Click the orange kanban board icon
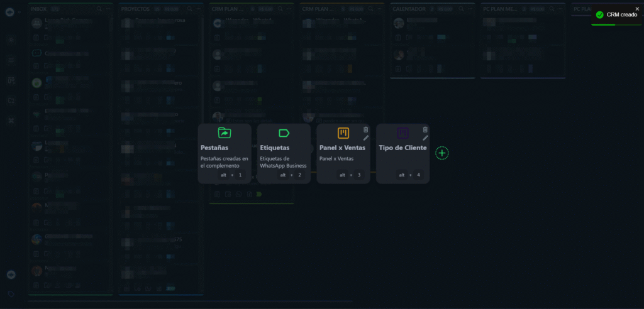Image resolution: width=644 pixels, height=309 pixels. point(343,133)
